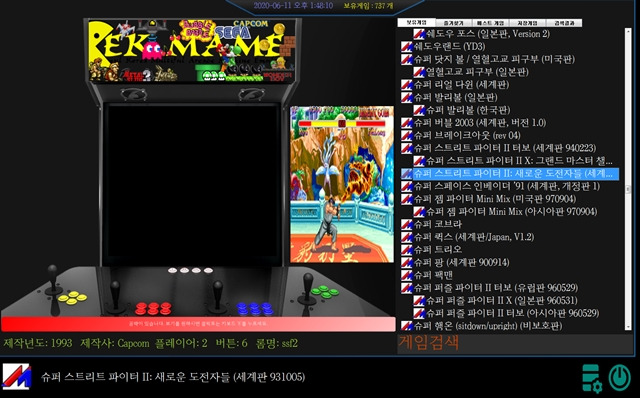The height and width of the screenshot is (398, 640).
Task: Select 슈퍼 닷지 볼 / 열혈고교 피구부 (미국판)
Action: (x=494, y=59)
